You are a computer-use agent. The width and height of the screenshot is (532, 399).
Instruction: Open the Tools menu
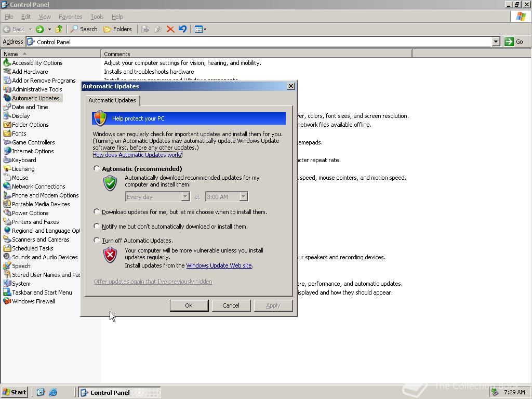point(97,17)
